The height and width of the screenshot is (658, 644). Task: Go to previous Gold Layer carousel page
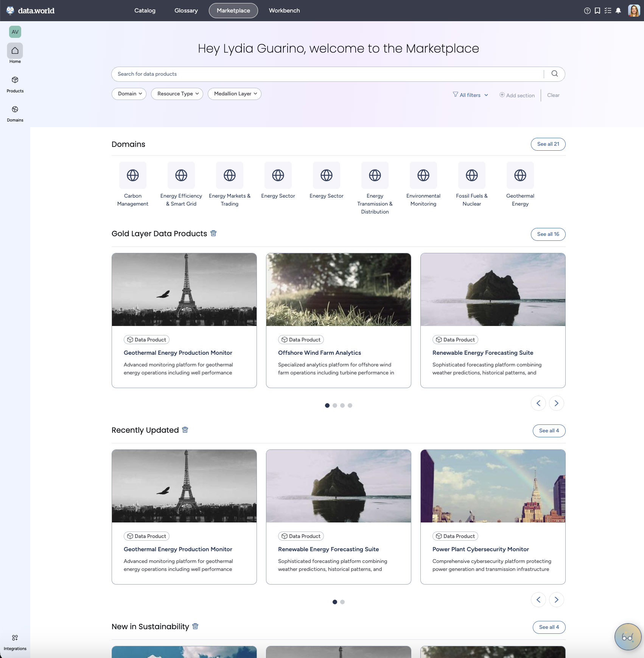[538, 403]
